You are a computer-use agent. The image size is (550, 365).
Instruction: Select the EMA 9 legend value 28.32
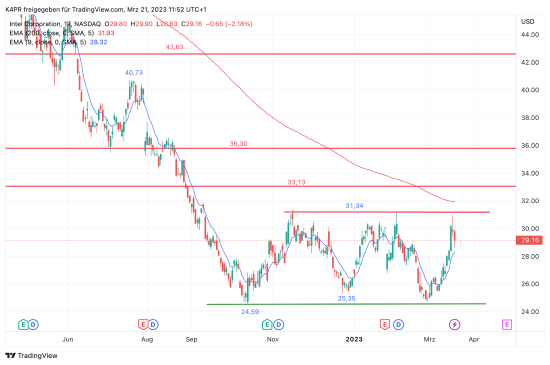pyautogui.click(x=99, y=42)
